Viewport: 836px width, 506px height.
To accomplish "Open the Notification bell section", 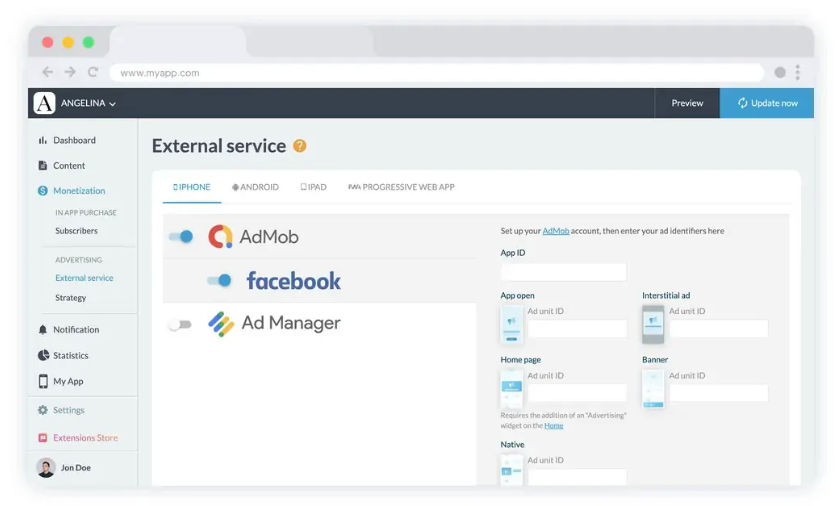I will coord(75,329).
